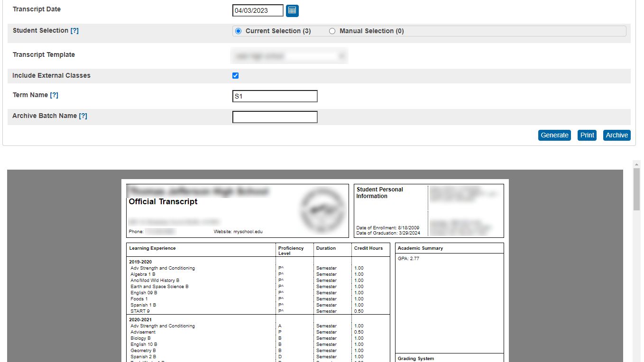The image size is (644, 362).
Task: Click the Duration column header
Action: pos(326,248)
